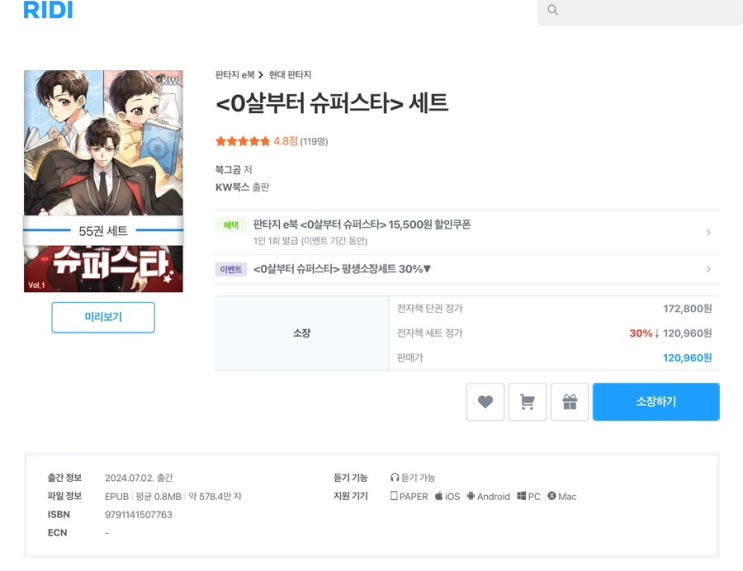Open the 판타지 e북 breadcrumb link

[x=235, y=75]
